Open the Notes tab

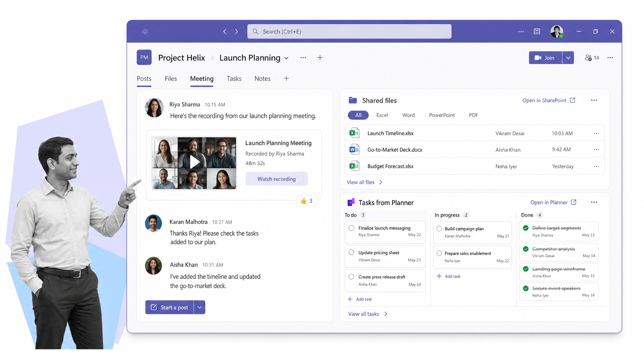tap(262, 79)
